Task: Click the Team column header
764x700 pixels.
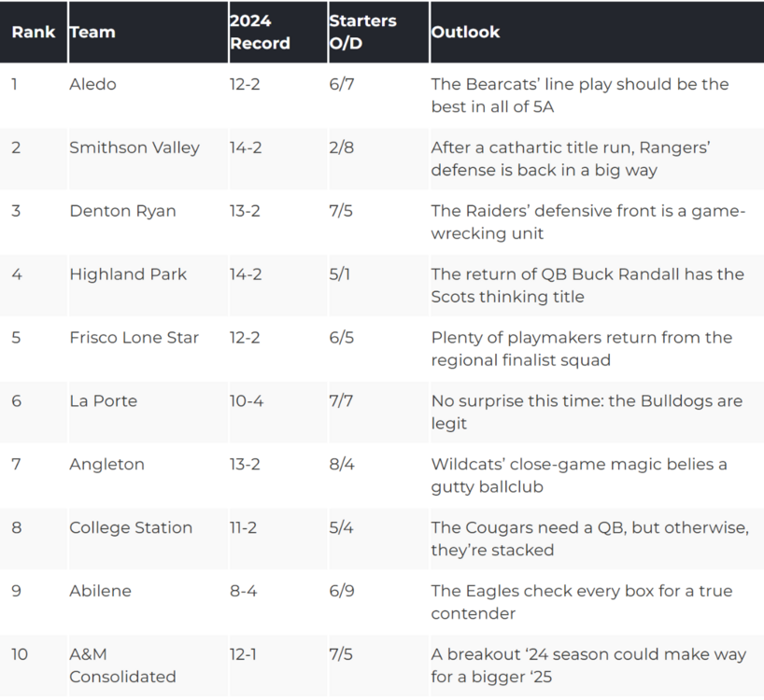Action: pos(92,32)
